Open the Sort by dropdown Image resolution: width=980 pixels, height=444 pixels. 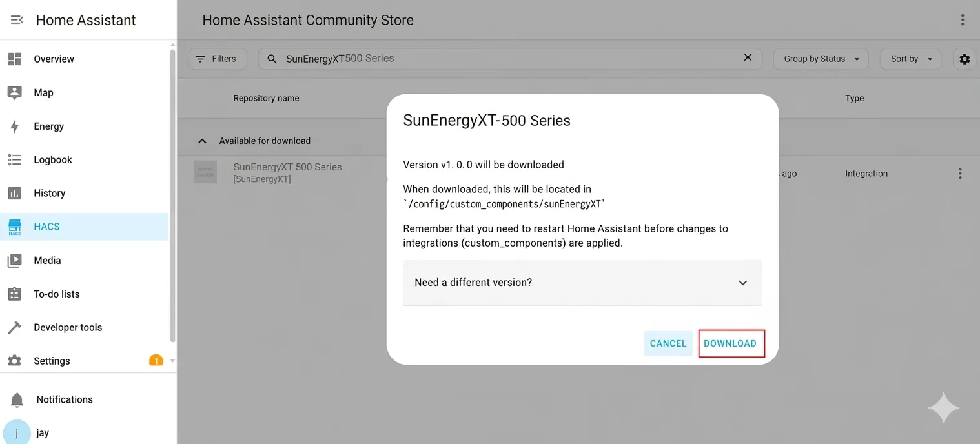point(911,59)
